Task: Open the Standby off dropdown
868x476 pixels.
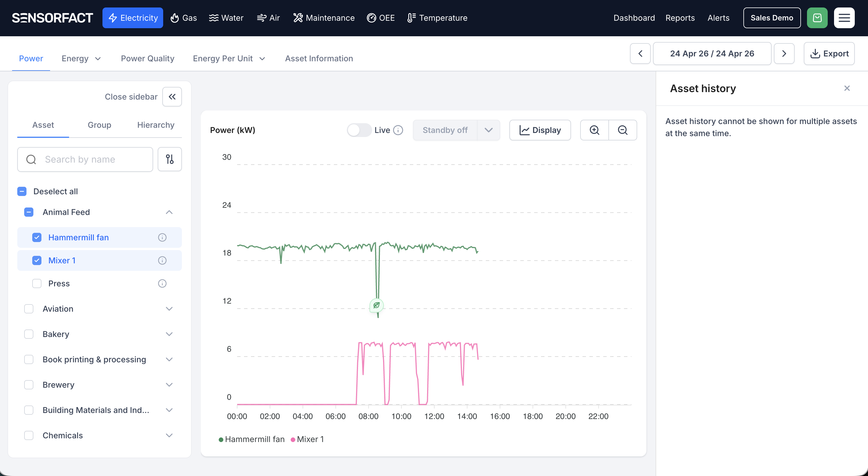Action: pyautogui.click(x=489, y=130)
